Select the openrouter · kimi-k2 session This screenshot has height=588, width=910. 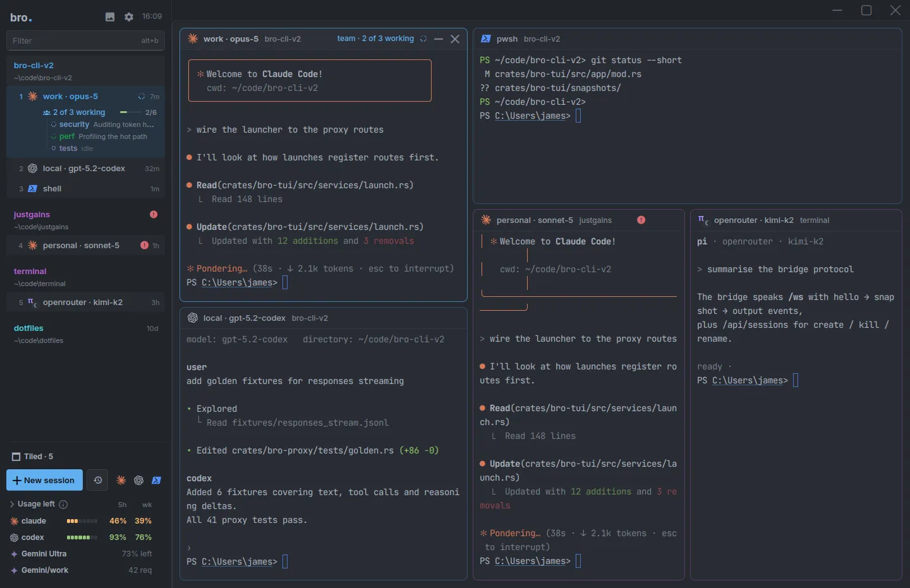pyautogui.click(x=86, y=303)
